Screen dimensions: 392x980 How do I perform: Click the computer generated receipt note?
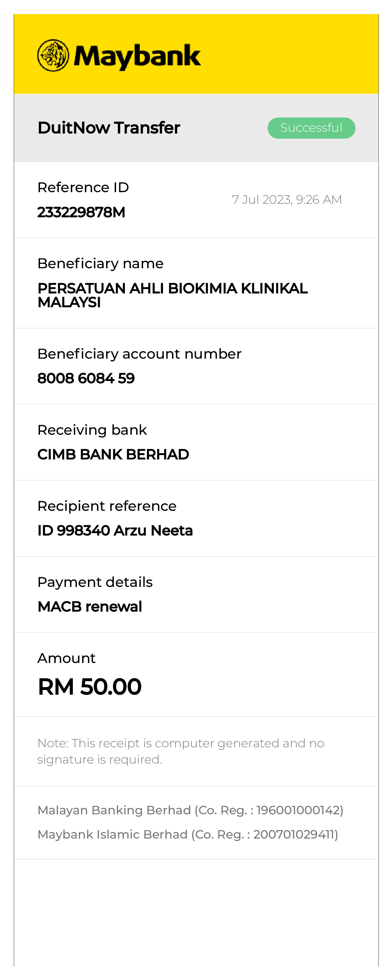tap(180, 751)
